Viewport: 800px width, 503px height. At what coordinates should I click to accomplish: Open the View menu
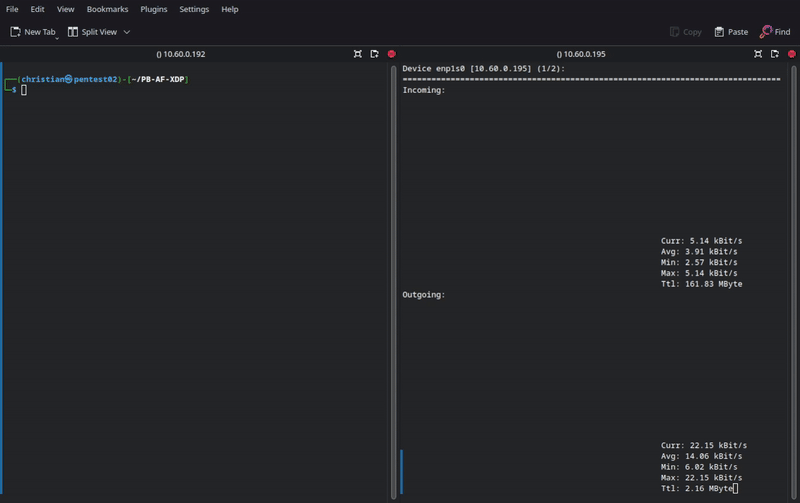coord(65,9)
